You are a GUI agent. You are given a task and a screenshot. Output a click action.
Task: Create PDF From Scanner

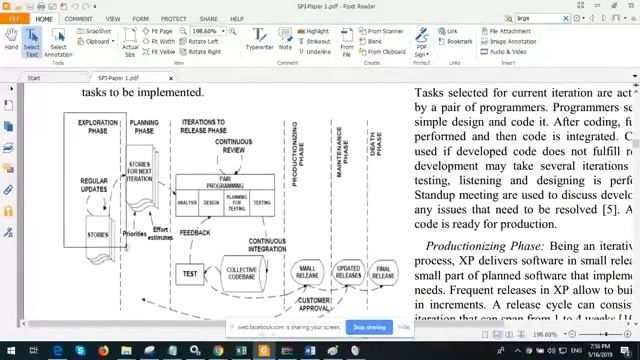(x=381, y=31)
